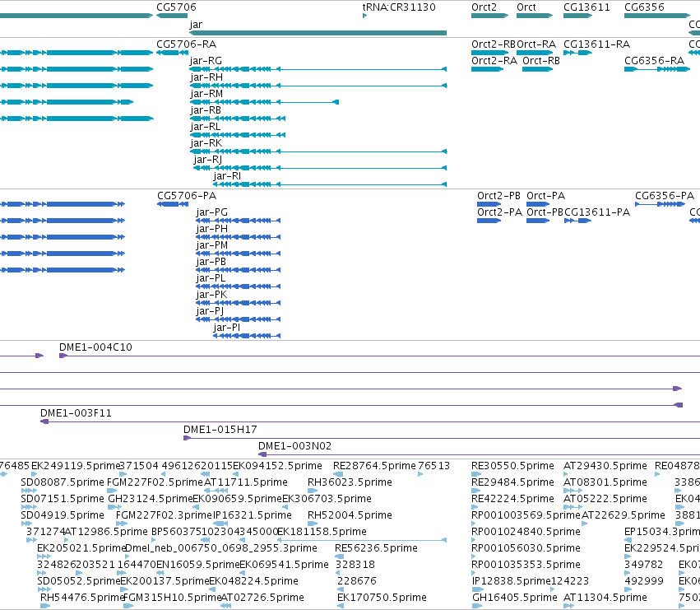This screenshot has width=700, height=610.
Task: Click the CG6356-PA protein label
Action: point(665,196)
